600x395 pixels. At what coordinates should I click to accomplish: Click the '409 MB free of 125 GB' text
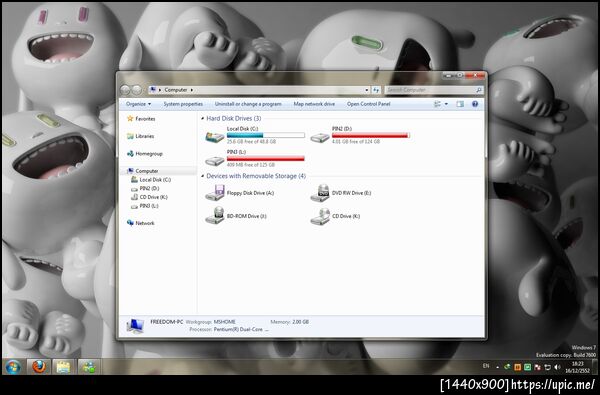251,165
